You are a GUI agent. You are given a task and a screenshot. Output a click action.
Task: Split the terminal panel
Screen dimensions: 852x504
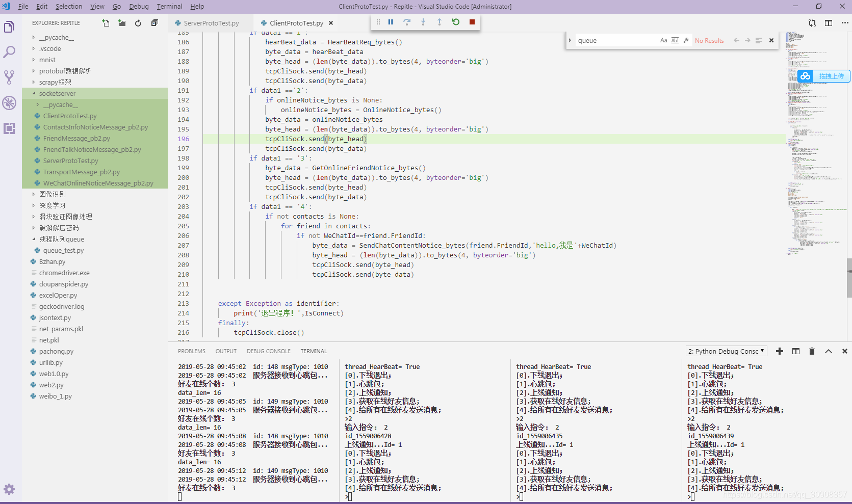pos(796,351)
